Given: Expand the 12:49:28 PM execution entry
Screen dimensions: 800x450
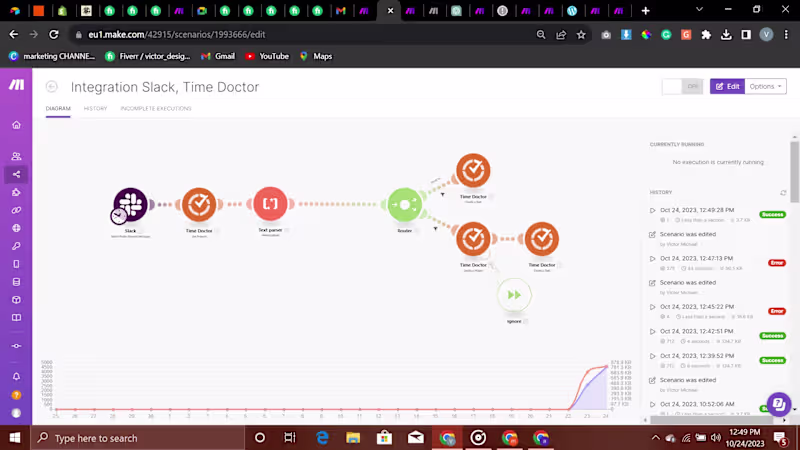Looking at the screenshot, I should 653,210.
